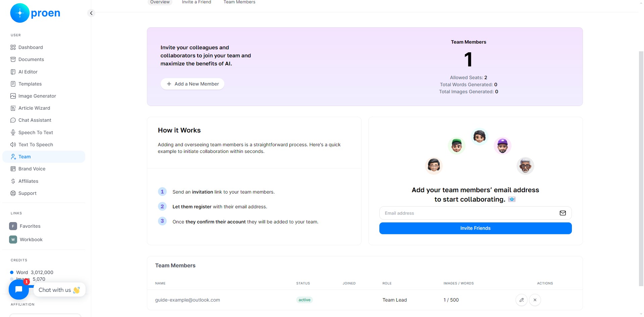Click the guide-example@outlook.com name cell

[187, 300]
